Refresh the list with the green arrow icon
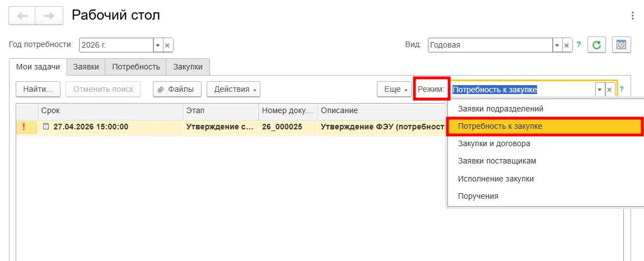Screen dimensions: 644x261 coord(597,45)
